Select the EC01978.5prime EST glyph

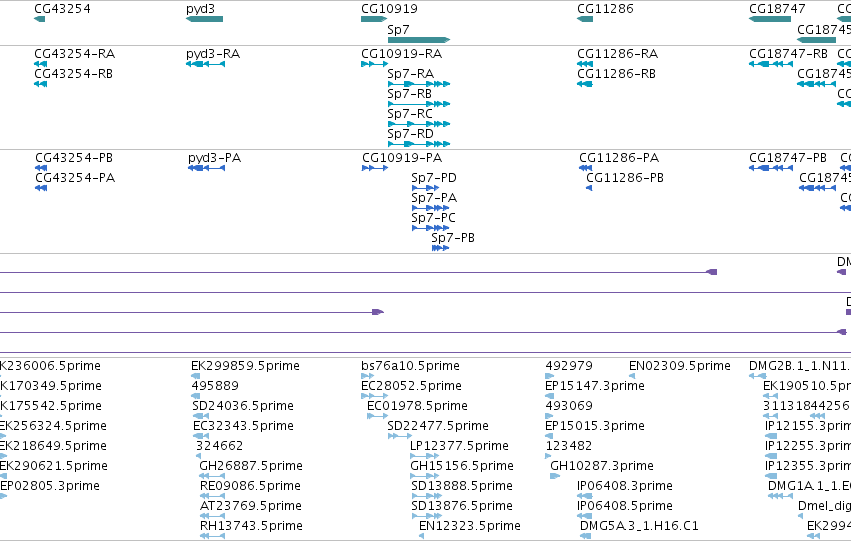tap(377, 416)
